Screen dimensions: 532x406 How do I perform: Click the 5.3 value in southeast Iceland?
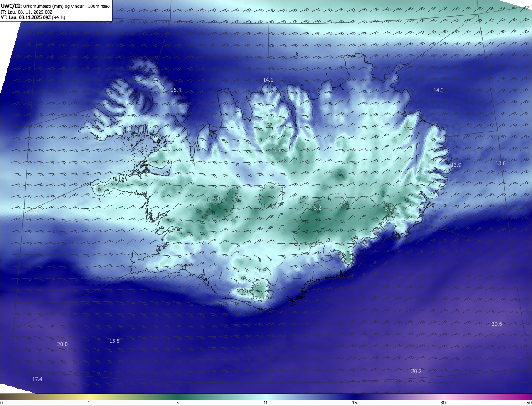(389, 209)
